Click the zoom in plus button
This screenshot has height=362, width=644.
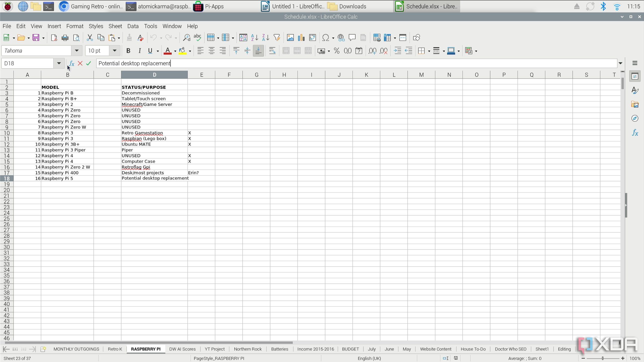(x=623, y=358)
